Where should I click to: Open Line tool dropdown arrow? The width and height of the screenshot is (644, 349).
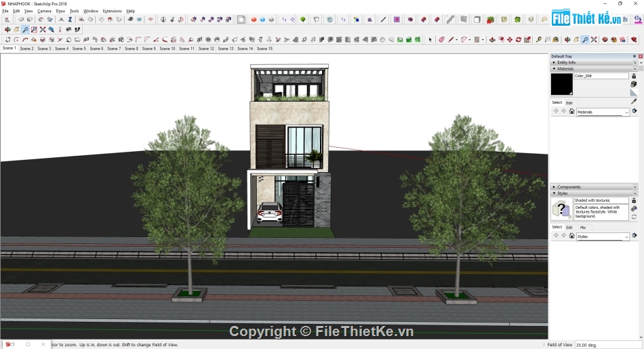pyautogui.click(x=457, y=39)
